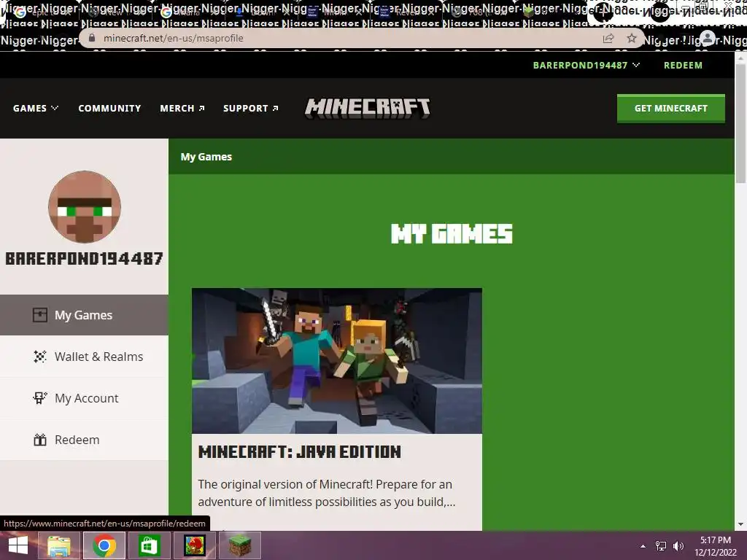Click the page vertical scrollbar thumb

(x=740, y=122)
